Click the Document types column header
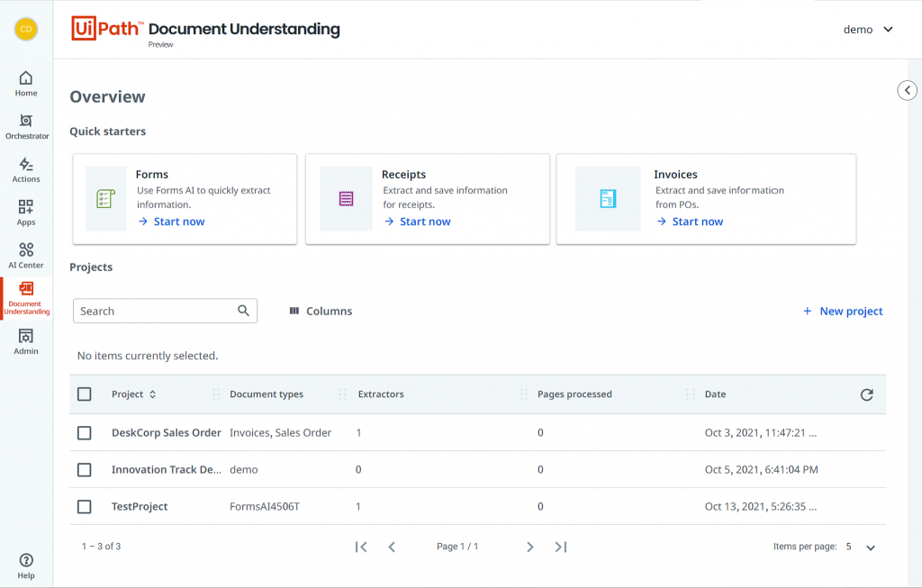 [267, 394]
